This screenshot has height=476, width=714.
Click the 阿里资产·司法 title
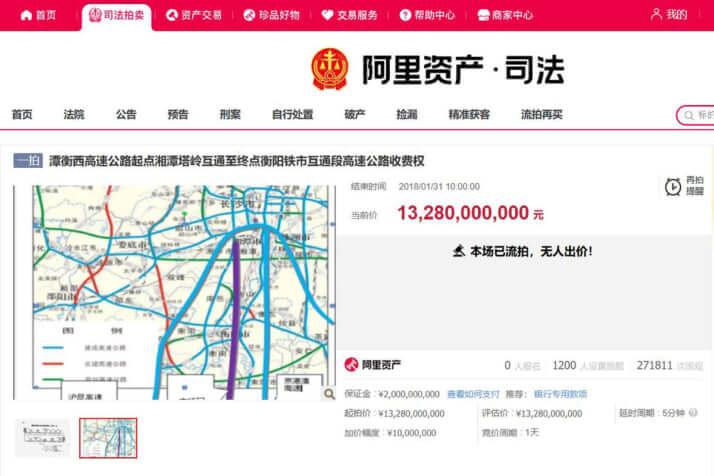[x=463, y=70]
